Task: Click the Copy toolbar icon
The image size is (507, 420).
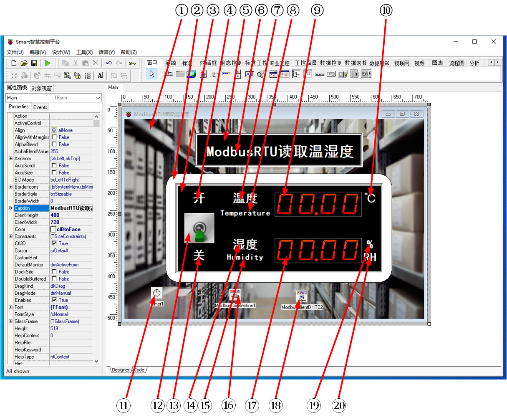Action: pos(66,63)
